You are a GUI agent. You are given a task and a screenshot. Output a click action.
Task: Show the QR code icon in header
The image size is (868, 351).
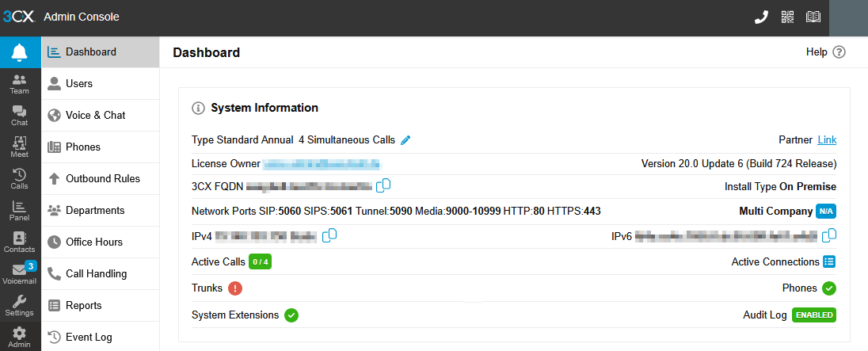787,17
